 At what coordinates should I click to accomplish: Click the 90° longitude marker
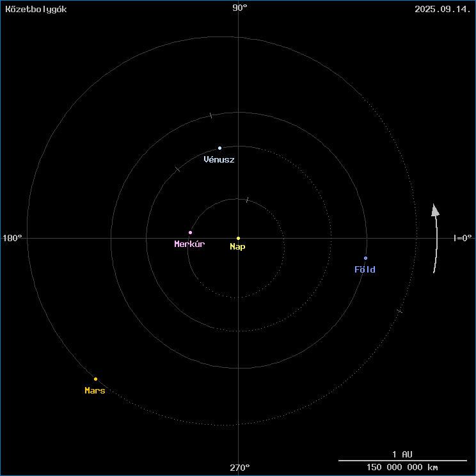[x=240, y=8]
